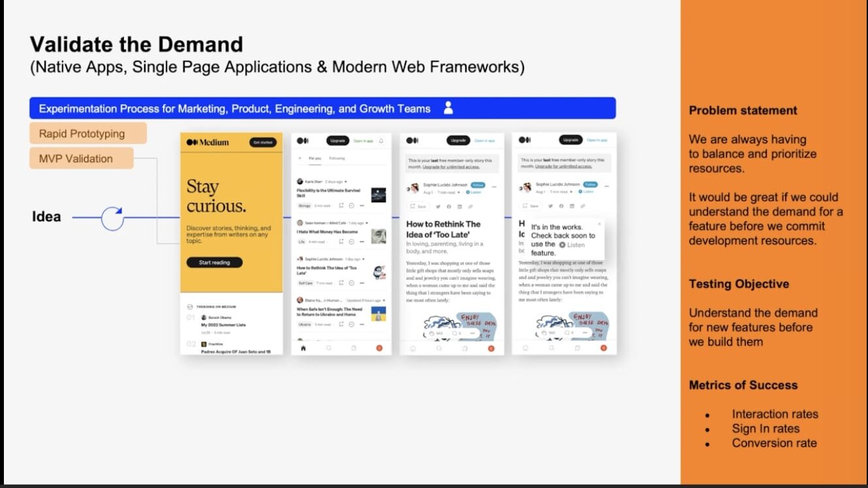Click the Get started button
Screen dimensions: 868x488
pyautogui.click(x=262, y=142)
